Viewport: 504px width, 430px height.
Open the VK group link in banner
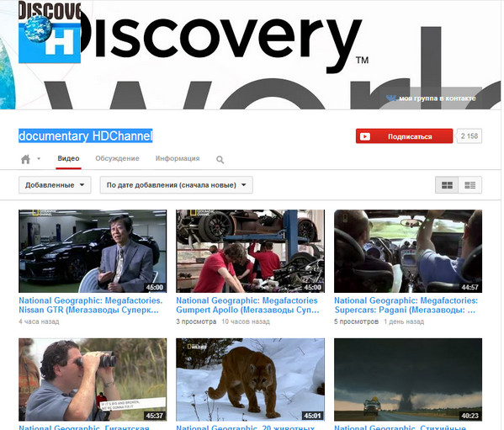coord(431,98)
